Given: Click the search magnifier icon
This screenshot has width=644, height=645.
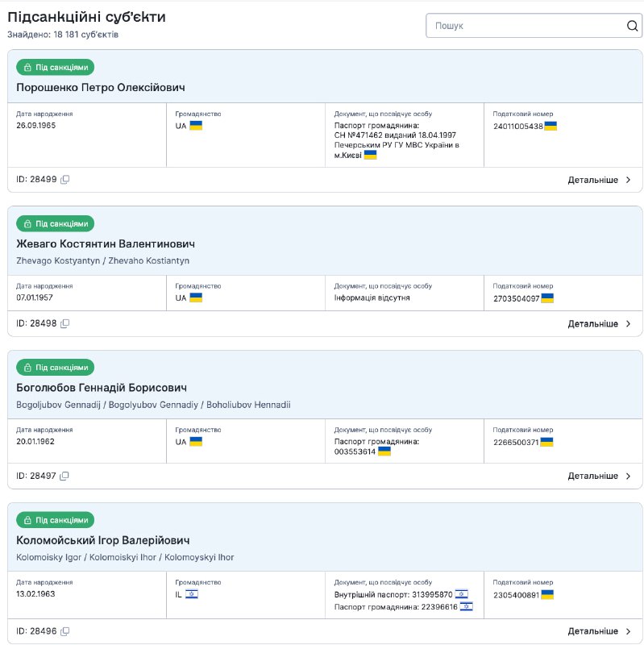Looking at the screenshot, I should (632, 26).
